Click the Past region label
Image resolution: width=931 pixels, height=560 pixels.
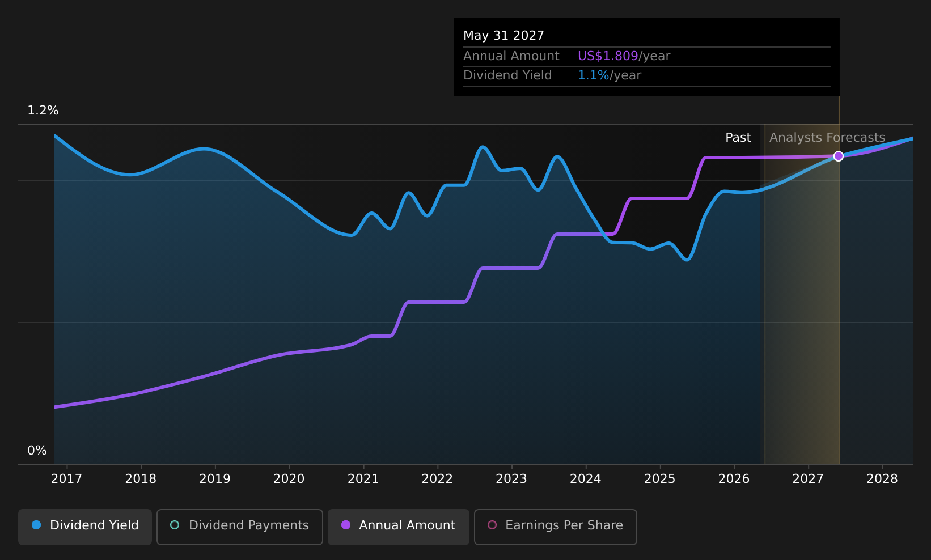pyautogui.click(x=738, y=138)
